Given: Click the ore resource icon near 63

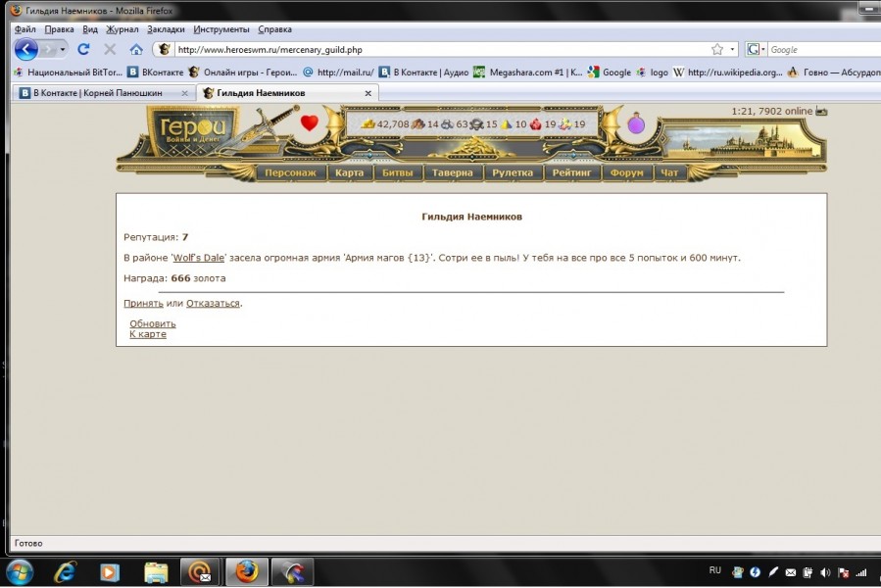Looking at the screenshot, I should (x=447, y=124).
